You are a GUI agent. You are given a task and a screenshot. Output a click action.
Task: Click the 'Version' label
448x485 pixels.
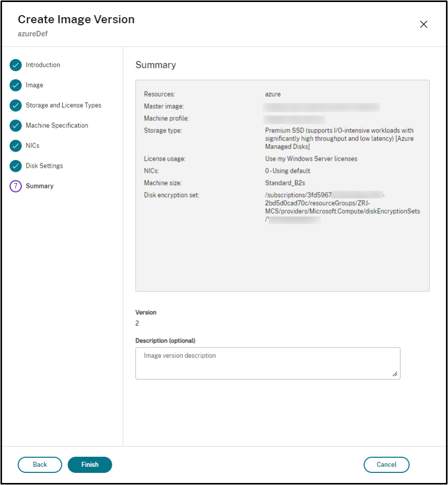[x=146, y=312]
